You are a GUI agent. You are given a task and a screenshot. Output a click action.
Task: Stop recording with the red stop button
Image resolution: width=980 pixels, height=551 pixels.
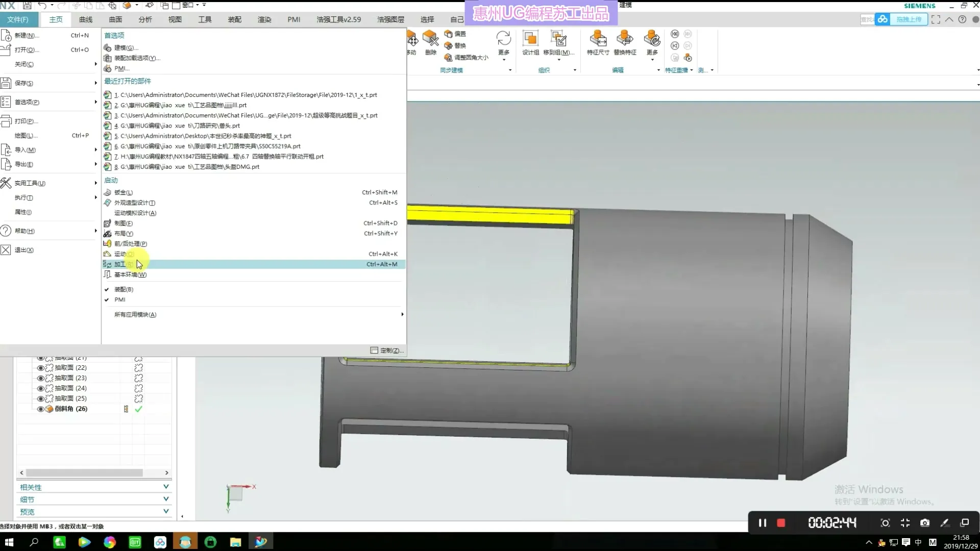point(781,523)
